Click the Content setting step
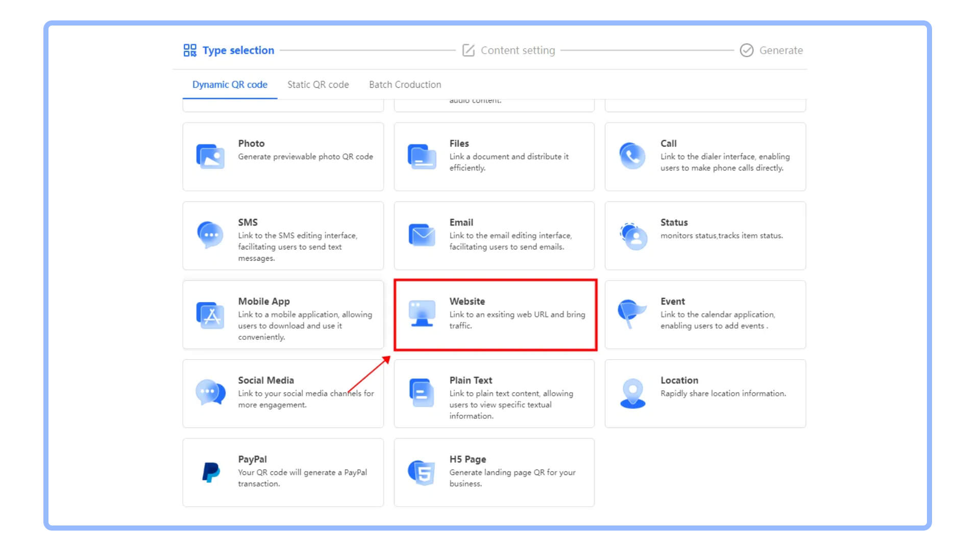This screenshot has width=980, height=551. 517,51
